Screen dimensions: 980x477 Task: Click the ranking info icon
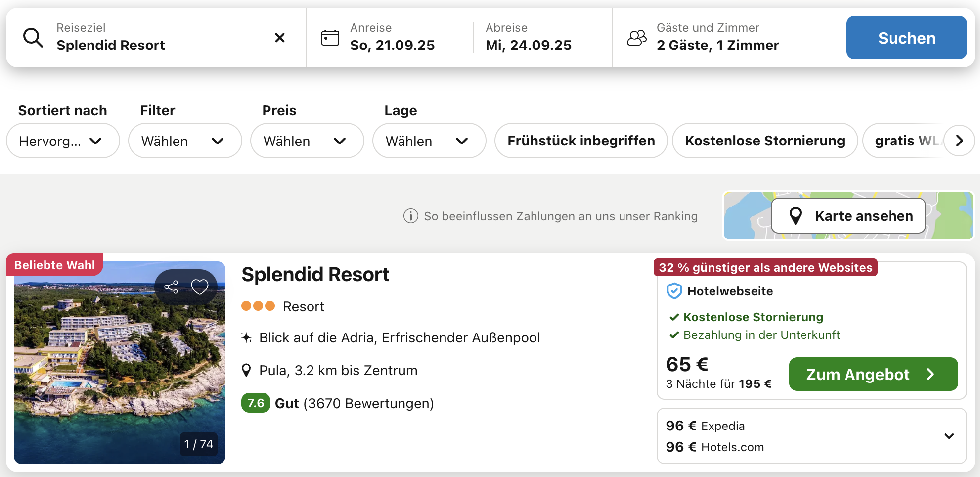(410, 216)
